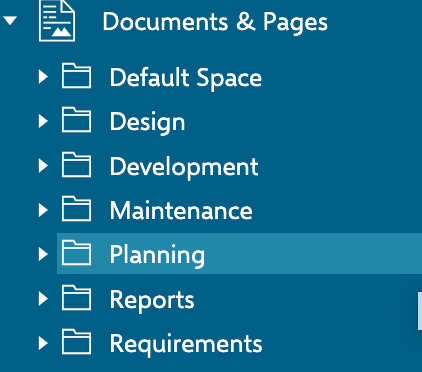Open the Documents & Pages heading
The width and height of the screenshot is (422, 372).
pyautogui.click(x=215, y=22)
